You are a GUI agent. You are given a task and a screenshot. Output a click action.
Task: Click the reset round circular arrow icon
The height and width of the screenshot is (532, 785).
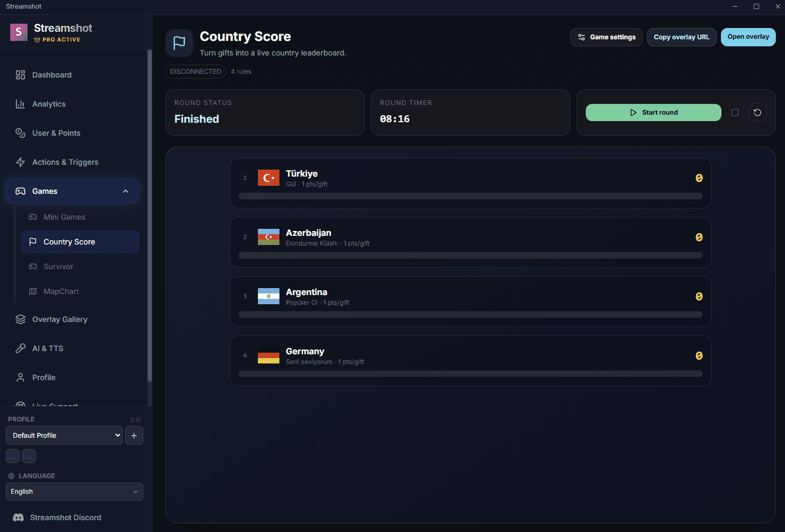pos(758,113)
